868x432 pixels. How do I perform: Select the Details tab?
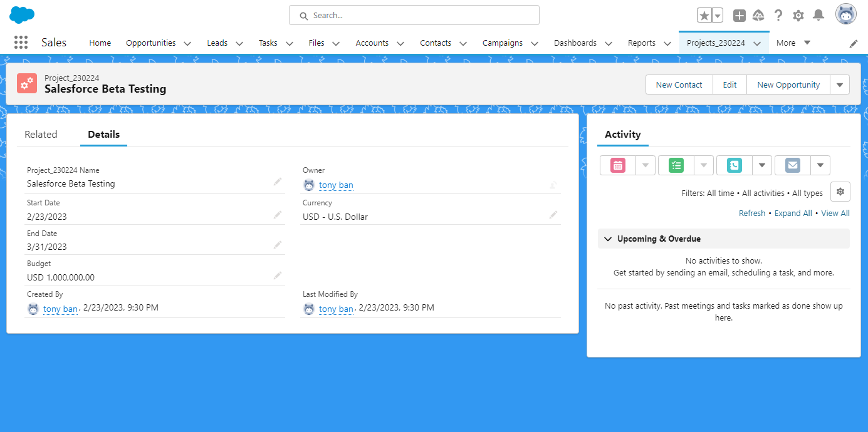(104, 134)
